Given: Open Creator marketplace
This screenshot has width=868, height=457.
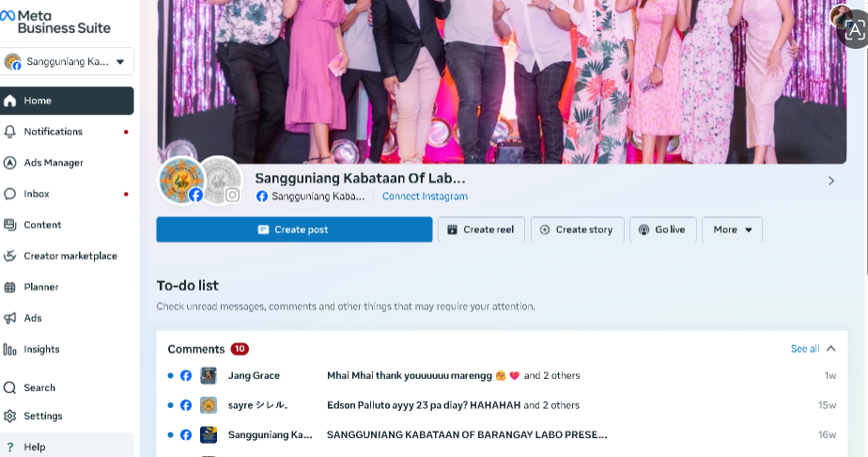Looking at the screenshot, I should click(67, 256).
